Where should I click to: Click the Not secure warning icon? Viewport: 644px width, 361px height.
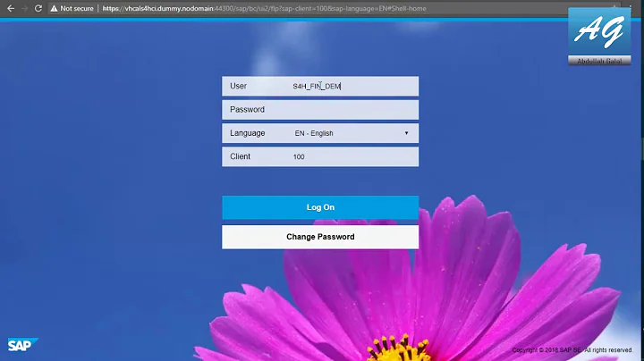(x=54, y=8)
